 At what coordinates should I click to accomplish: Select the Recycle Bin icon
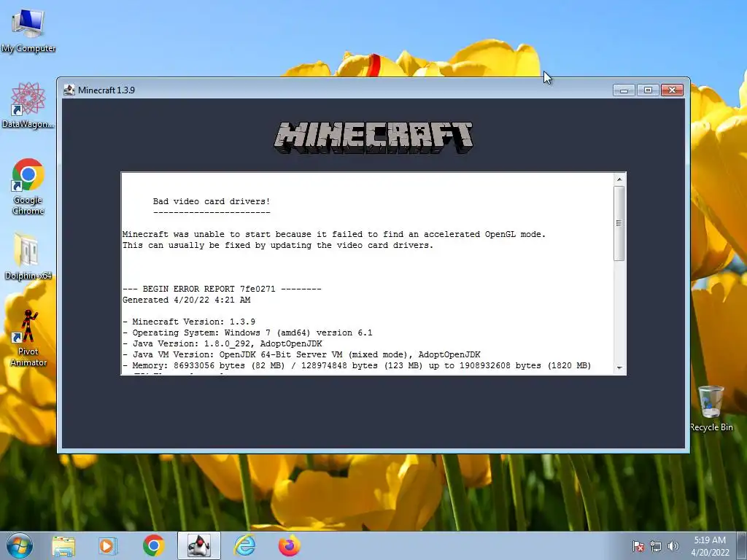point(711,408)
